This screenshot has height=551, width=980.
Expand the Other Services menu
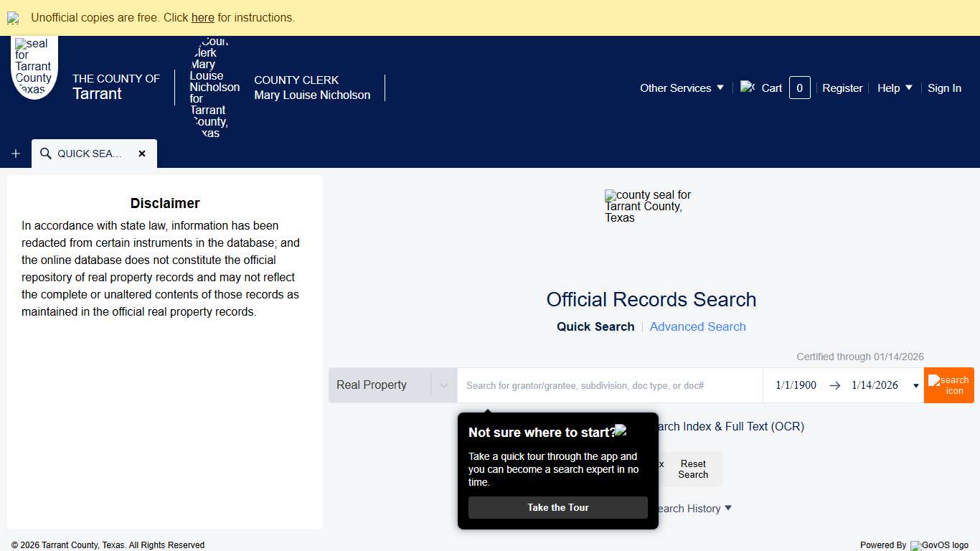[x=682, y=88]
